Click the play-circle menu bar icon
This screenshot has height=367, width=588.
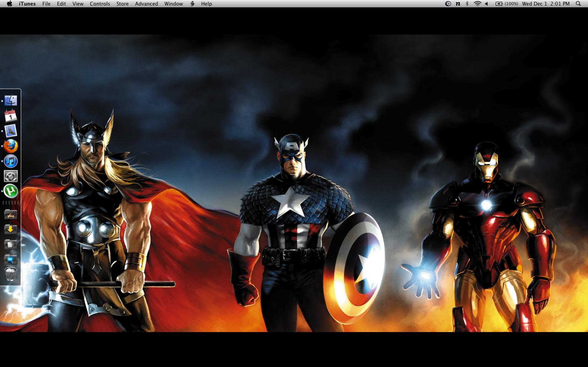pos(448,4)
